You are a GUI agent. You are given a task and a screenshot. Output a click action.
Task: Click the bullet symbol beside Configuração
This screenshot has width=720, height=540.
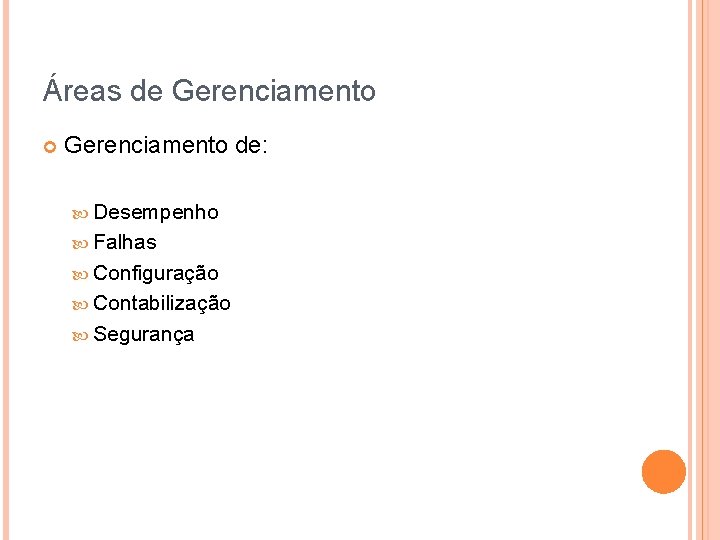pos(82,274)
